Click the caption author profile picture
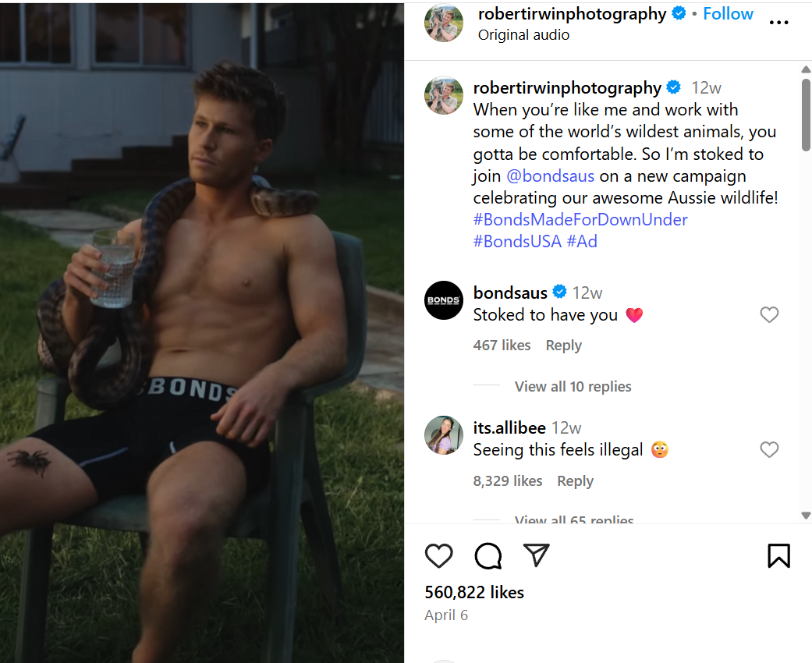Image resolution: width=812 pixels, height=663 pixels. [444, 95]
